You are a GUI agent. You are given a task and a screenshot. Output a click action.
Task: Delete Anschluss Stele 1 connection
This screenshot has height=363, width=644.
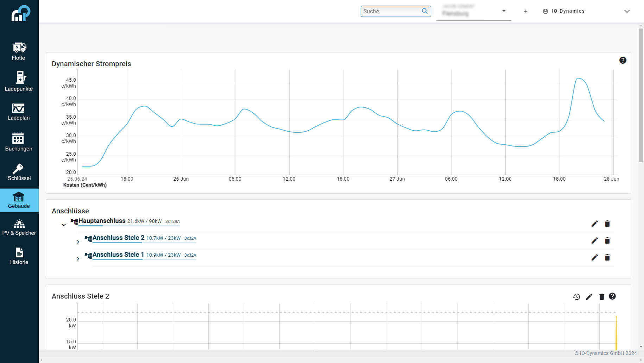[x=607, y=257]
